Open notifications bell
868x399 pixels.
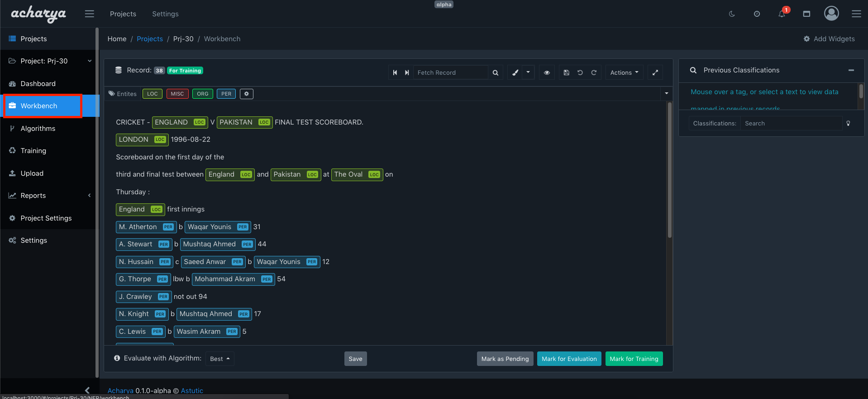(x=782, y=14)
